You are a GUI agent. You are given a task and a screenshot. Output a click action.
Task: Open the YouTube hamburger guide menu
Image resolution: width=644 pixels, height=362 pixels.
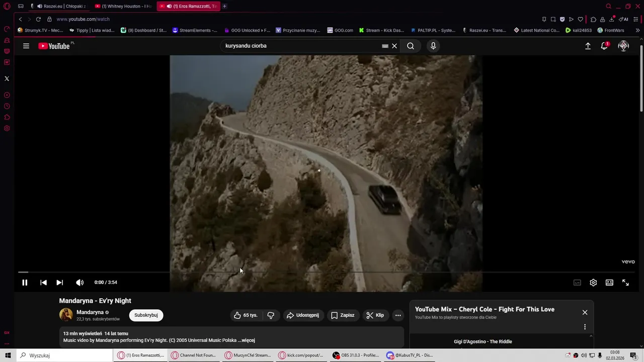[26, 46]
